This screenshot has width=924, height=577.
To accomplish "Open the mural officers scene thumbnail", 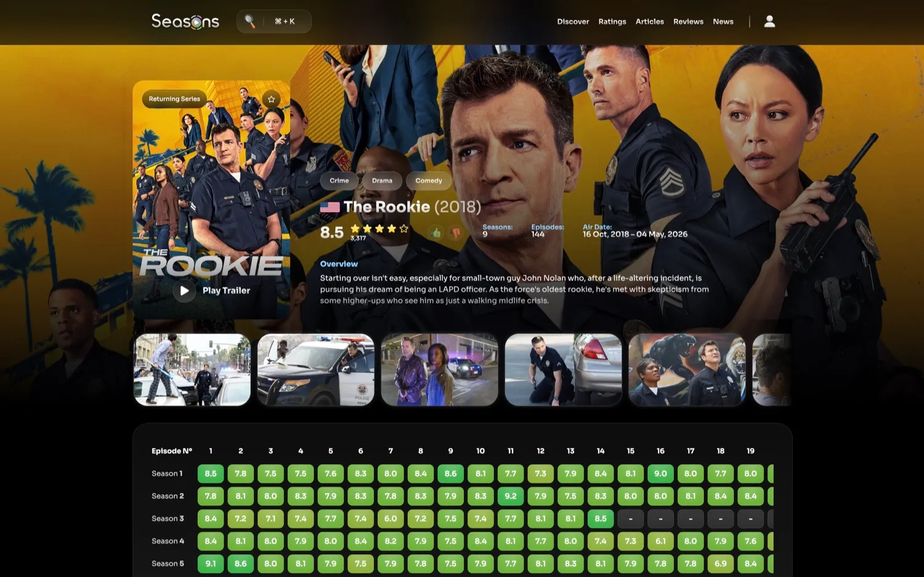I will tap(687, 370).
